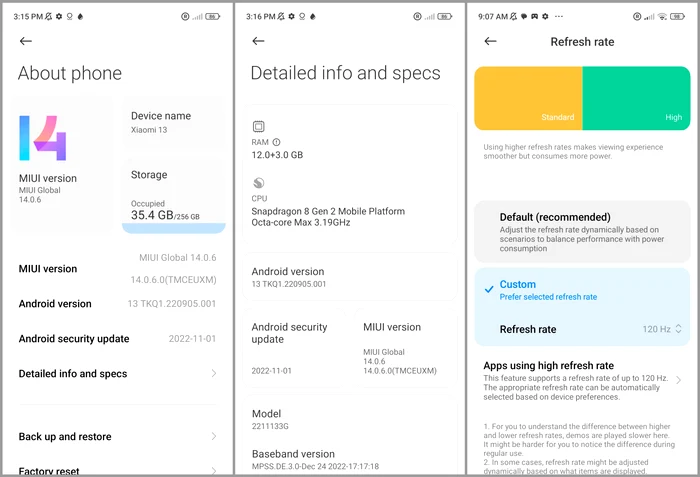Tap the Xiaomi 13 device name text
Image resolution: width=700 pixels, height=477 pixels.
[149, 130]
